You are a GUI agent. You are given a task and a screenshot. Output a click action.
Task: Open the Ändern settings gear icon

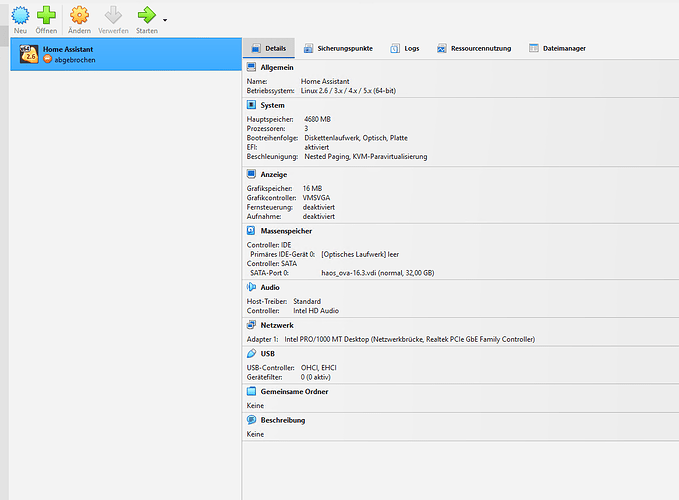click(79, 16)
